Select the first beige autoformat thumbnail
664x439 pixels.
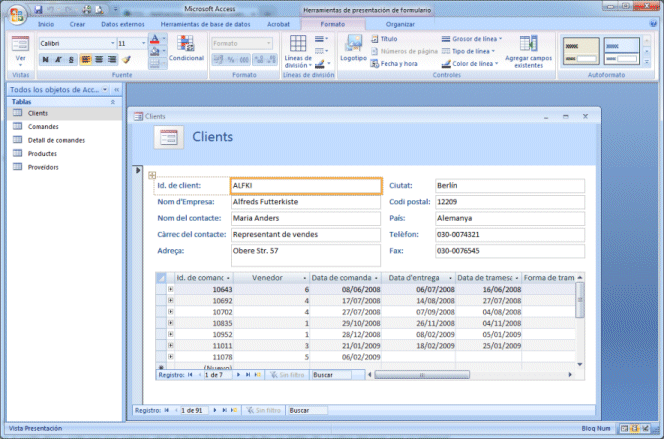point(581,51)
